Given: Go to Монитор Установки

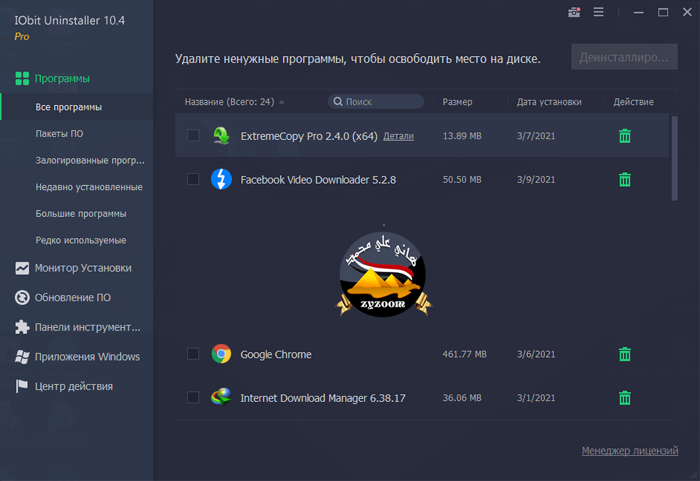Looking at the screenshot, I should click(83, 268).
